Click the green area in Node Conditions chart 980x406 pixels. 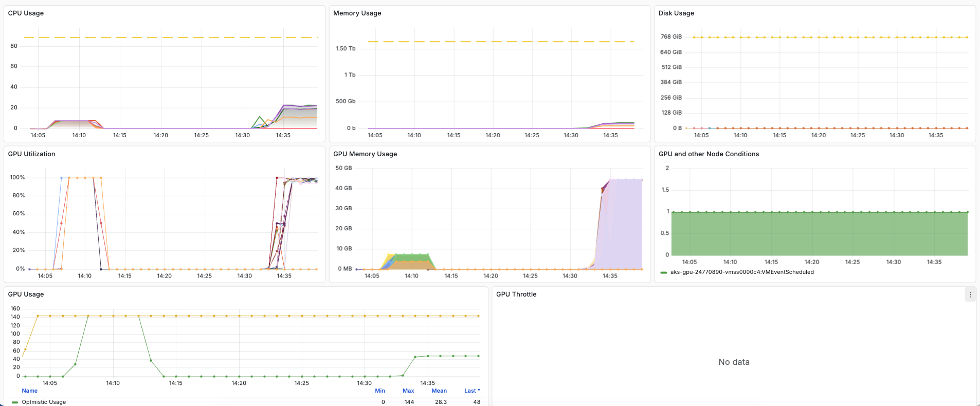[x=819, y=234]
